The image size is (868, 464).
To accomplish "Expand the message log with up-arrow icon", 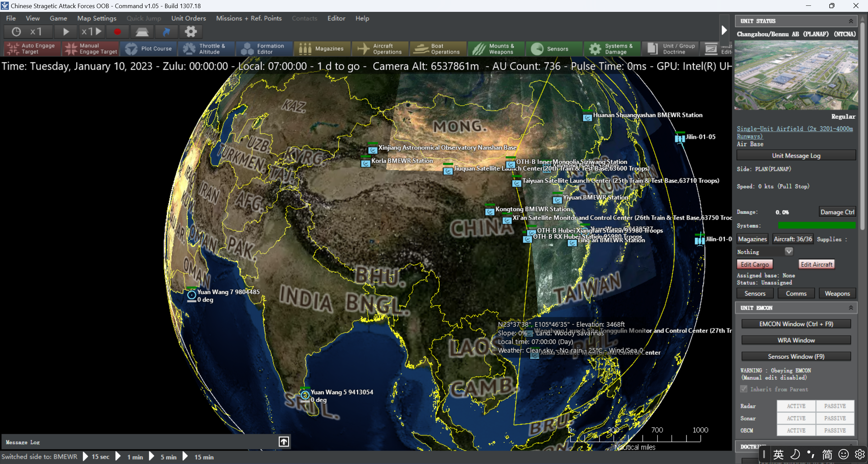I will click(x=284, y=441).
